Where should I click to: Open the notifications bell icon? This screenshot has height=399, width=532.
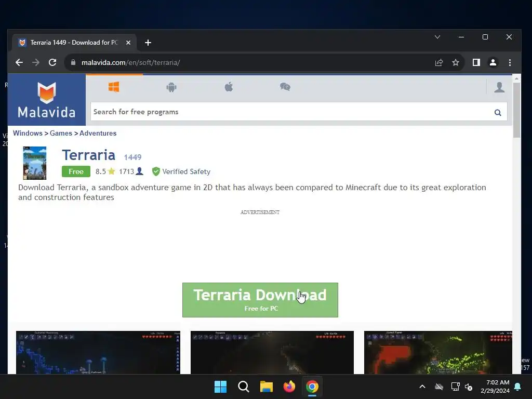[x=518, y=387]
